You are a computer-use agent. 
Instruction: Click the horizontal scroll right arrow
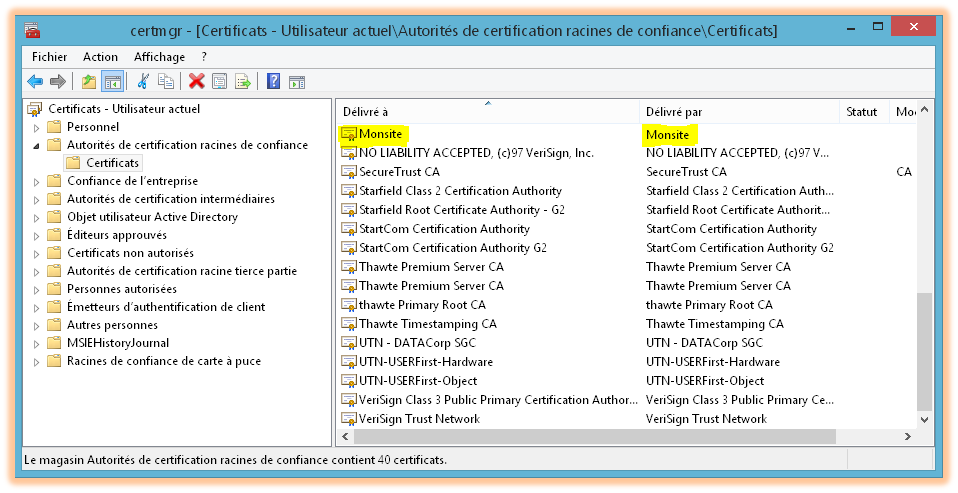click(908, 436)
